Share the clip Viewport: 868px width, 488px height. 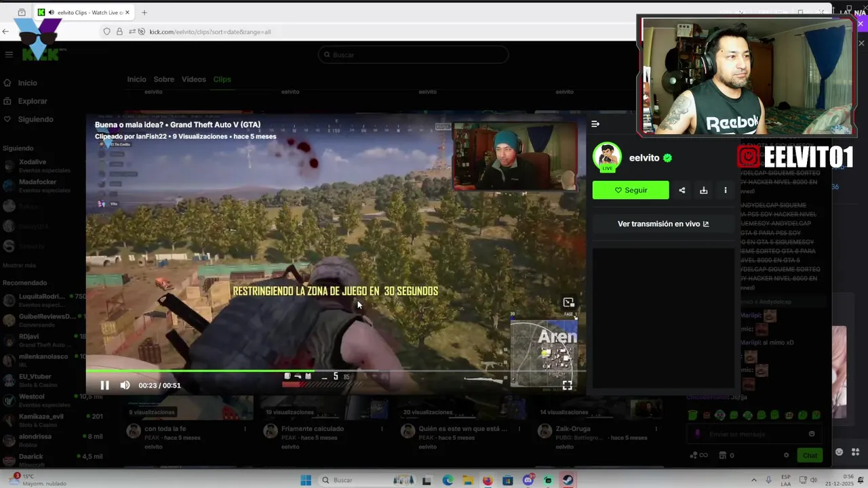(682, 190)
